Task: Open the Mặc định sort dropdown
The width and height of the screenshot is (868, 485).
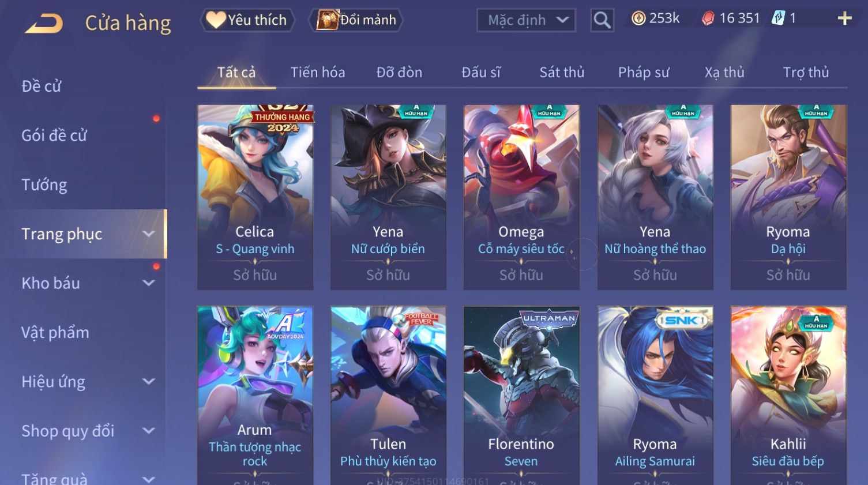Action: click(x=526, y=20)
